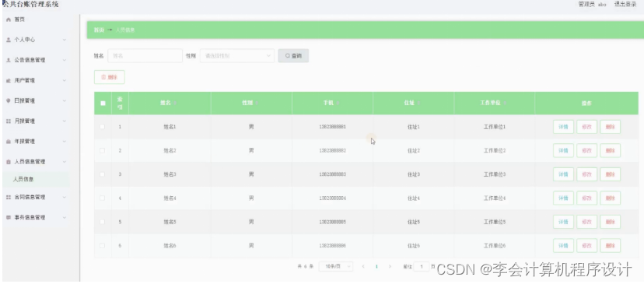Open 详情 for row 姓名2

click(x=563, y=151)
